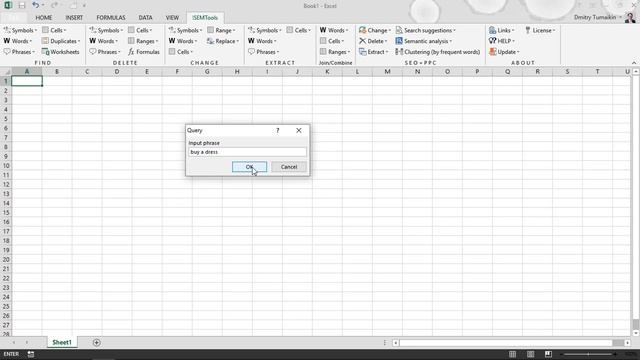This screenshot has width=640, height=360.
Task: Collapse the ribbon with the chevron
Action: click(634, 62)
